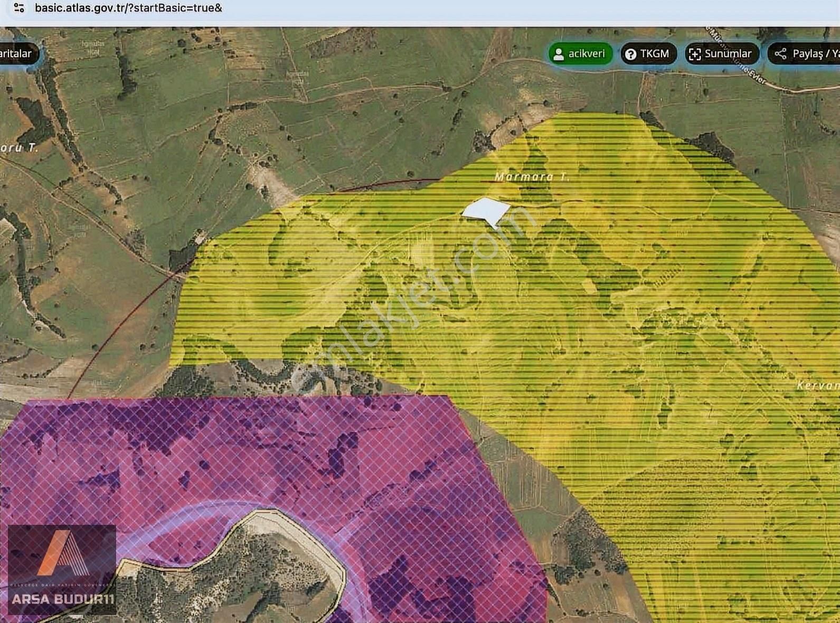Click the Kervan map label
Screen dimensions: 840x623
(x=818, y=385)
